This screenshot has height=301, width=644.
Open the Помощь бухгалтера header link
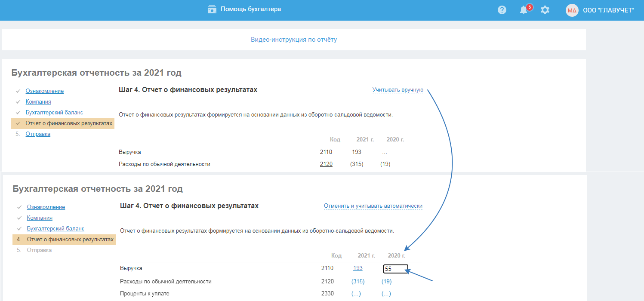(x=251, y=9)
